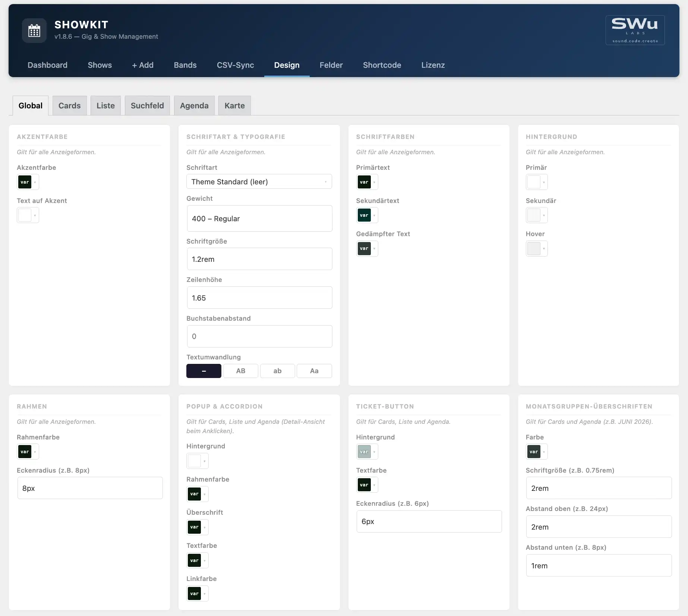Open Popup Hintergrund color swatch

click(x=198, y=461)
